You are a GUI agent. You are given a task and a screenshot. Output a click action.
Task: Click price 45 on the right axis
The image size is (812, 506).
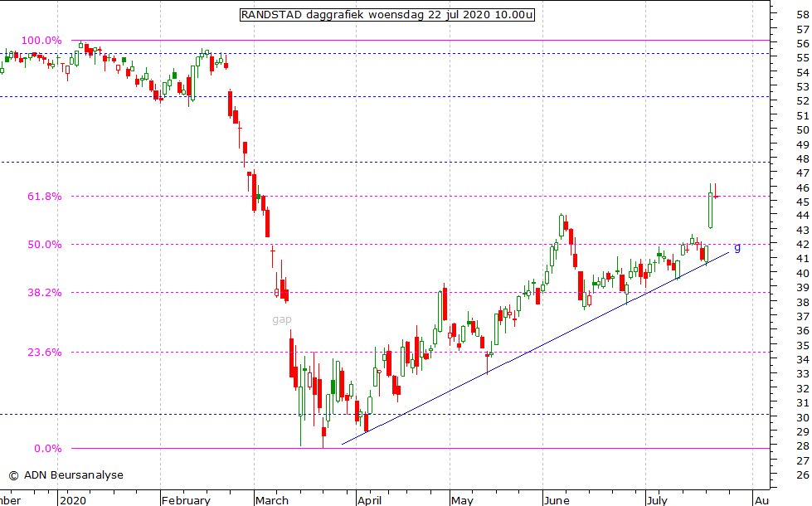pos(803,202)
